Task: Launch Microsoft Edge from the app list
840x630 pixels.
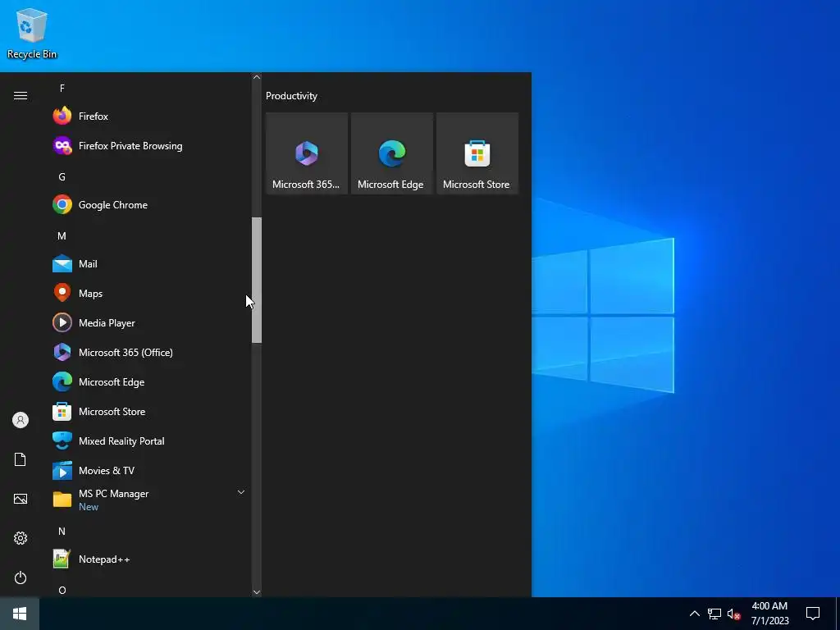Action: (149, 381)
